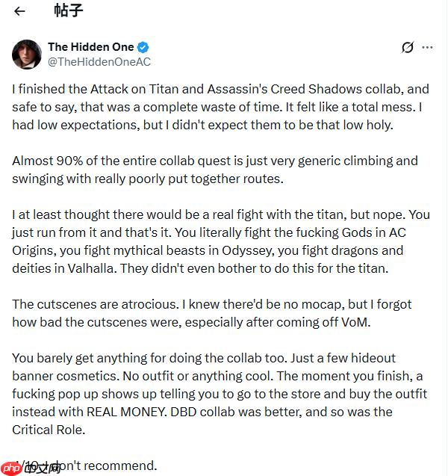Click the 帖子 page heading
The image size is (448, 476).
68,11
